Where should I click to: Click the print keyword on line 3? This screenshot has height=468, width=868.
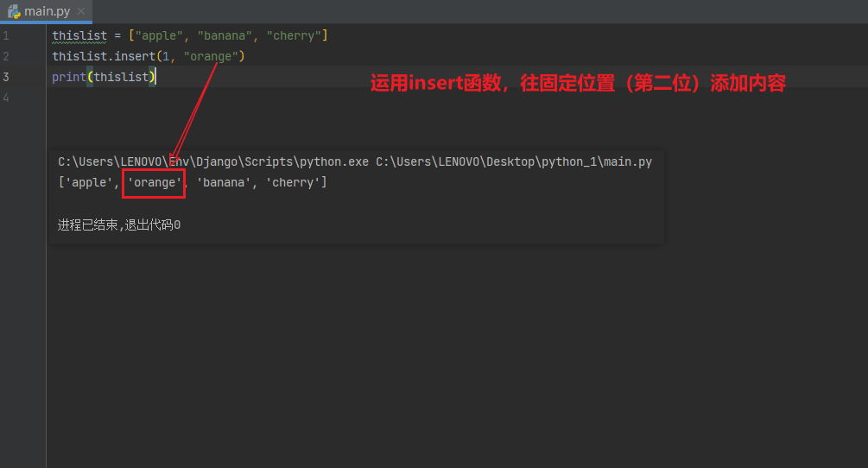(x=68, y=77)
